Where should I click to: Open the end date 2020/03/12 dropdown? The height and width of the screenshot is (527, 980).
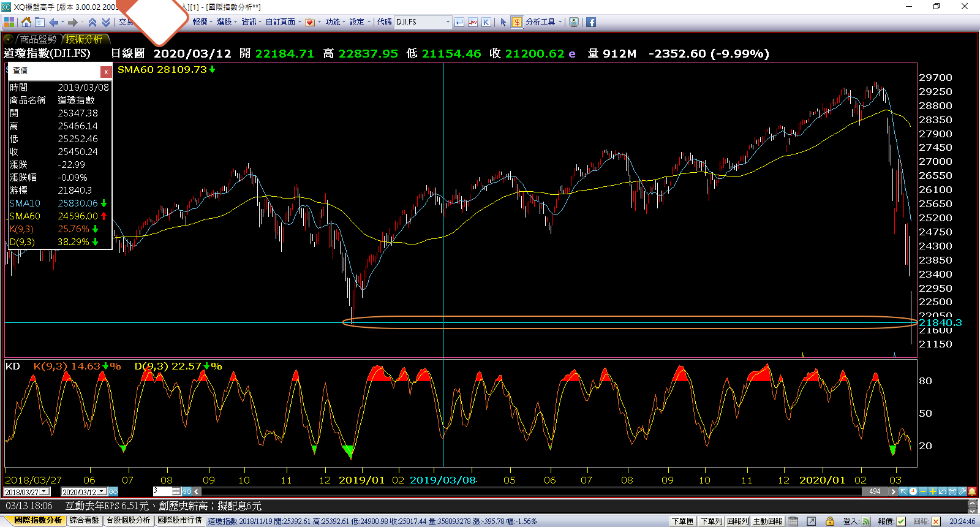tap(102, 492)
